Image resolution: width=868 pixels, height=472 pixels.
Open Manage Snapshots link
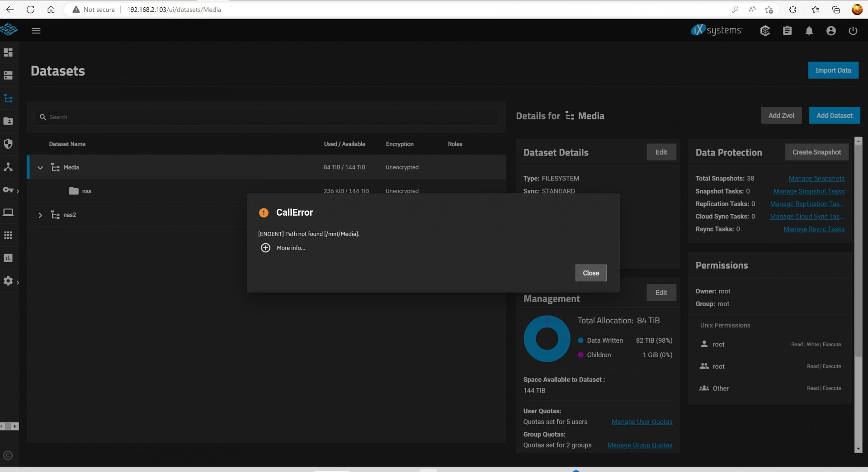[816, 179]
